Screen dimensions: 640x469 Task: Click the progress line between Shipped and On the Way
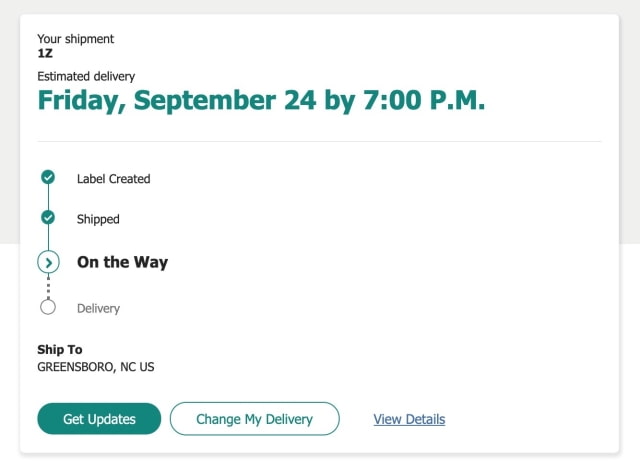pos(48,237)
